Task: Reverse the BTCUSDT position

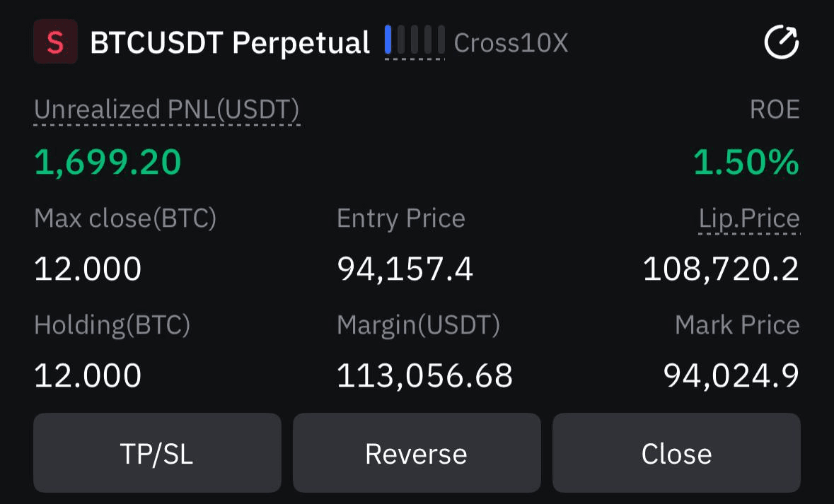Action: click(x=417, y=453)
